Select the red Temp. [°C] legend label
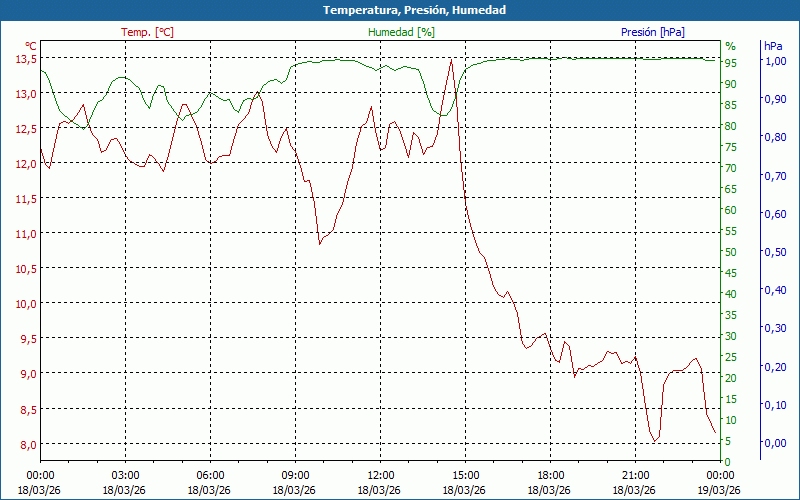The image size is (800, 500). click(147, 32)
